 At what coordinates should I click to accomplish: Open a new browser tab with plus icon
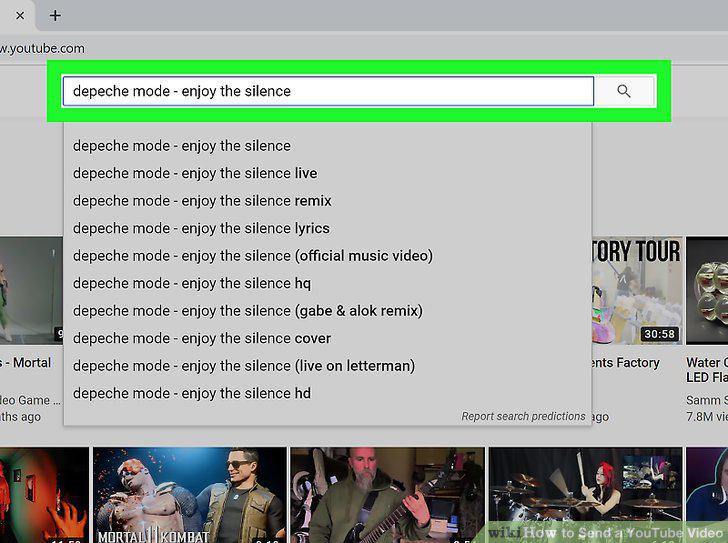55,16
